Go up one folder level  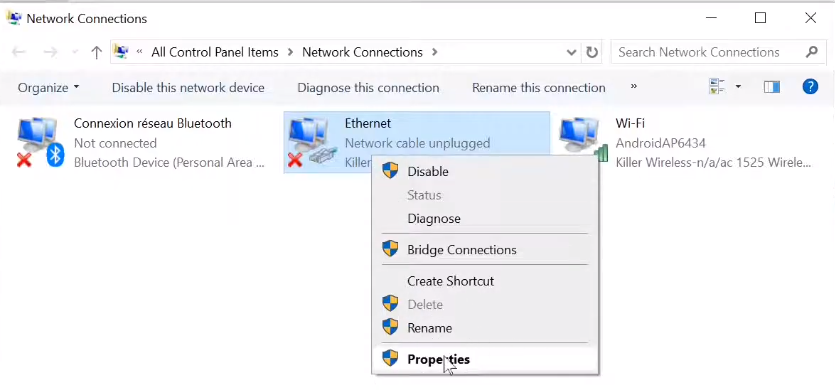[x=96, y=52]
